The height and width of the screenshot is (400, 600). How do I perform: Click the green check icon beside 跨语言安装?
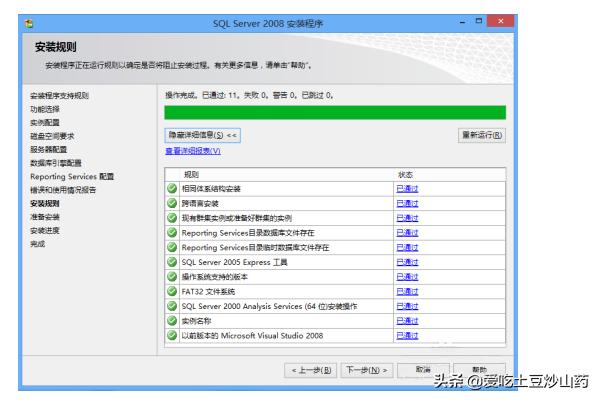click(172, 203)
